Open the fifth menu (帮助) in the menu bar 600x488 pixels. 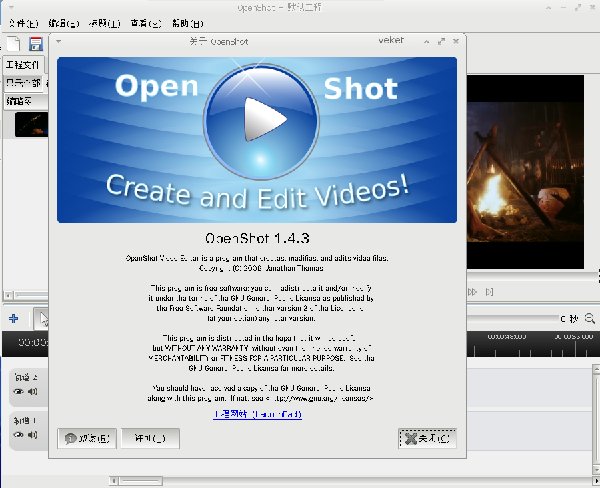(x=188, y=23)
